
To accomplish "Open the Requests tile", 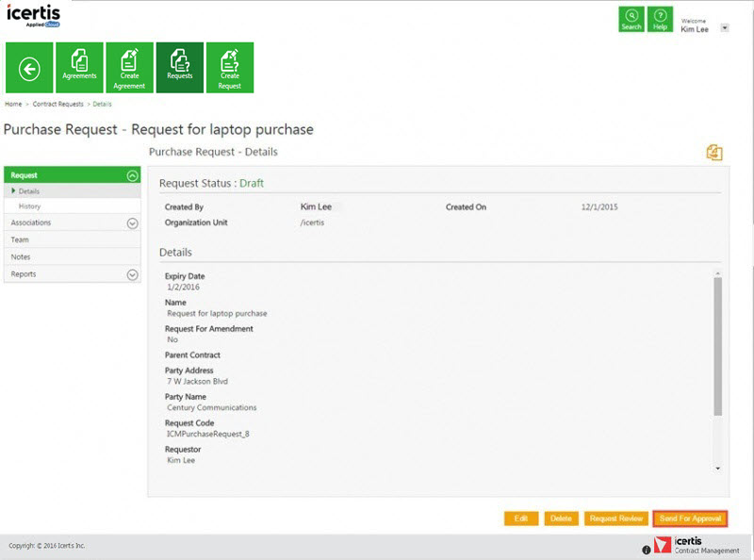I will 180,68.
